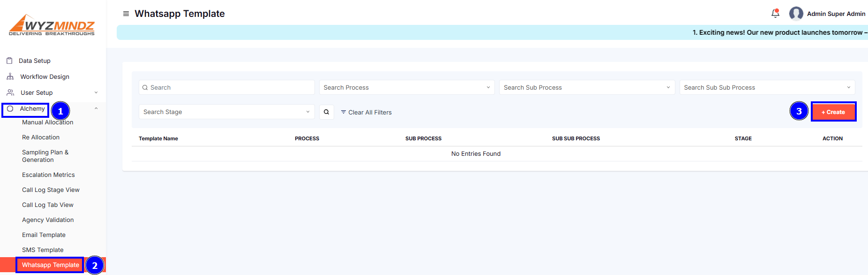Click the WyzMindz logo

[x=52, y=25]
